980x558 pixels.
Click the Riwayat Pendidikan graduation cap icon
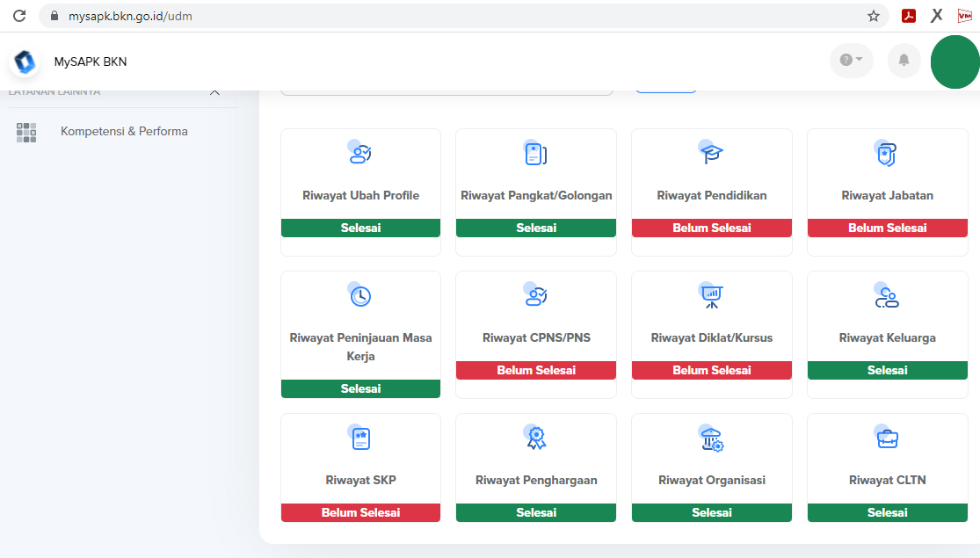coord(711,153)
